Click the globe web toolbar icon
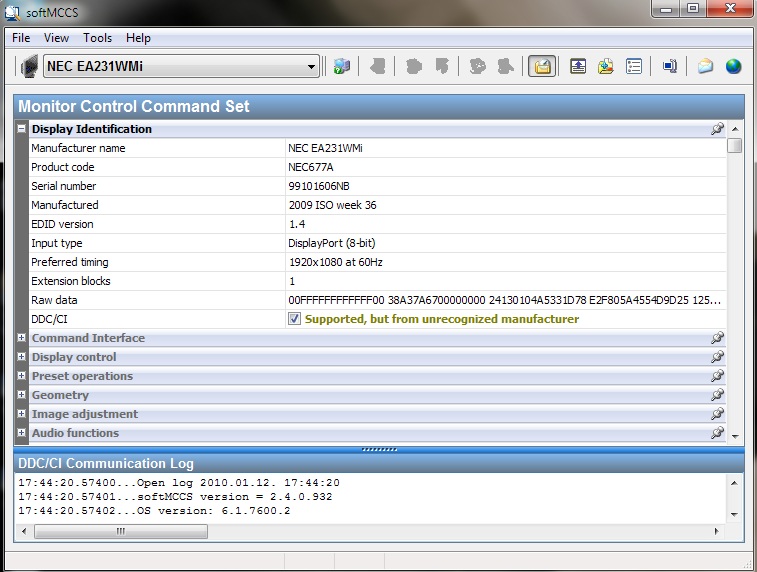The width and height of the screenshot is (757, 572). 733,66
